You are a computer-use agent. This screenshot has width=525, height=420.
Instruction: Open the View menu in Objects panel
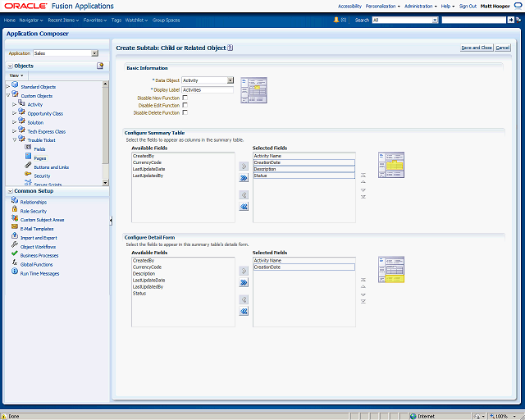tap(16, 75)
